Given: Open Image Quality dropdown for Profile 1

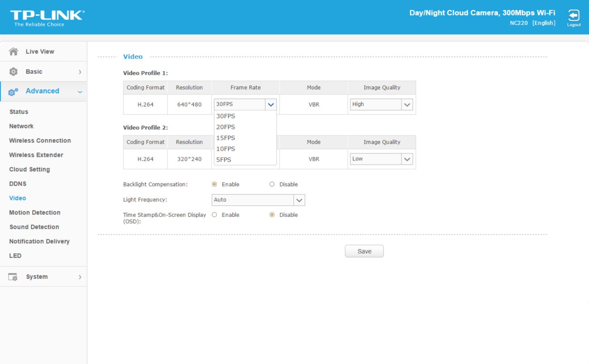Looking at the screenshot, I should [407, 105].
